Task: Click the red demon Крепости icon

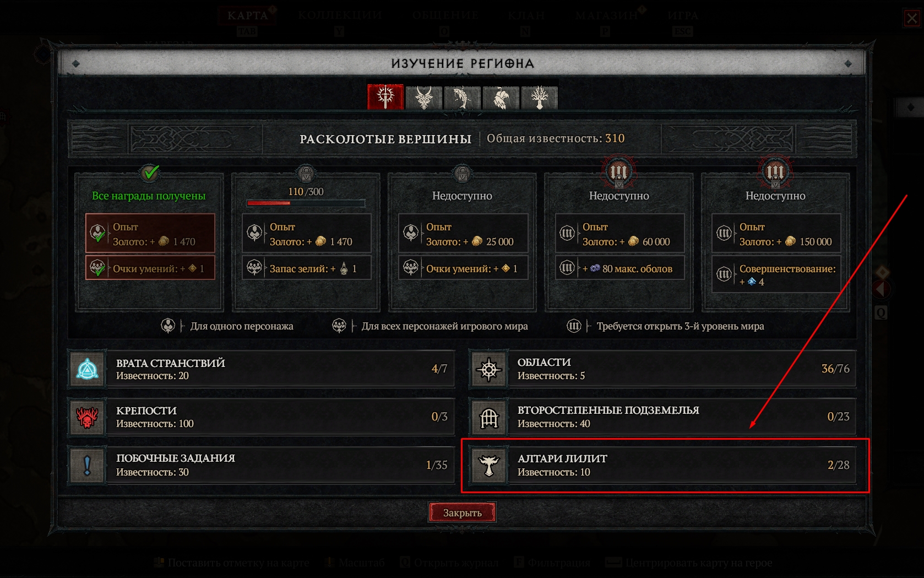Action: coord(87,417)
